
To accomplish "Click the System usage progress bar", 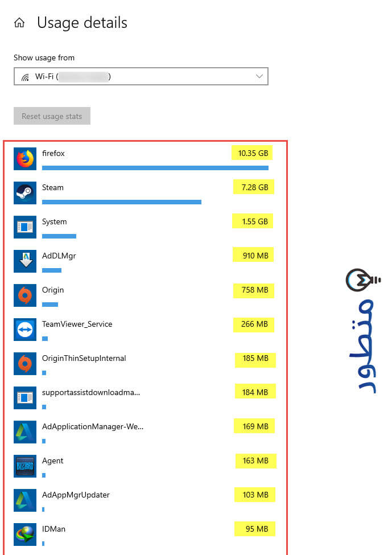I will (59, 236).
